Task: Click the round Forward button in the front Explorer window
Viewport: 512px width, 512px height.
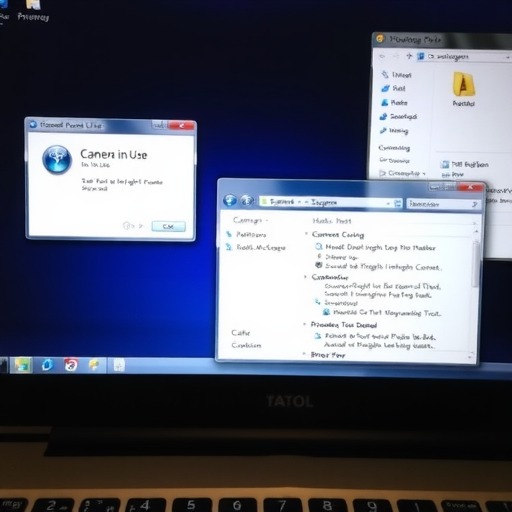Action: tap(247, 201)
